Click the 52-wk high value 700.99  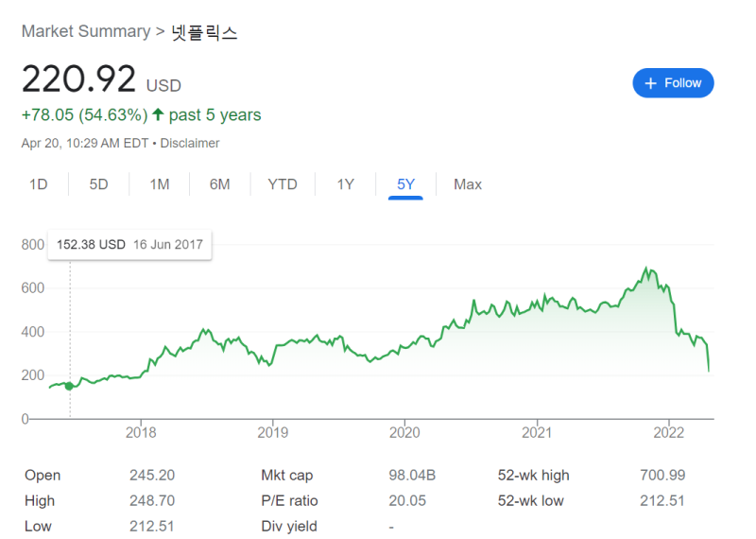click(662, 476)
